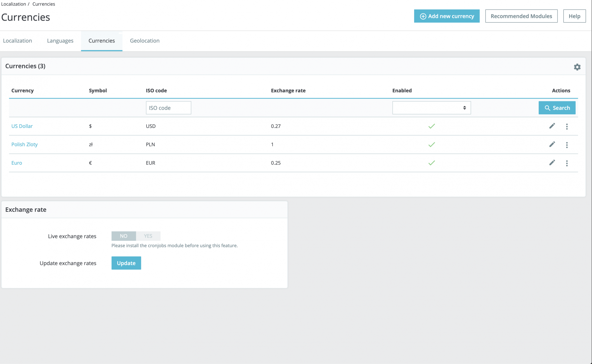Click Update exchange rates button
Screen dimensions: 592x364
(126, 263)
